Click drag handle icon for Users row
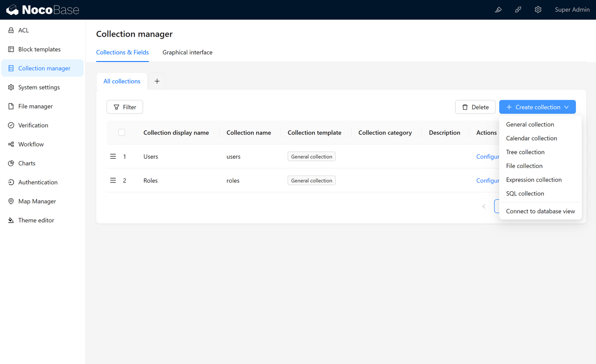The image size is (596, 364). 113,157
